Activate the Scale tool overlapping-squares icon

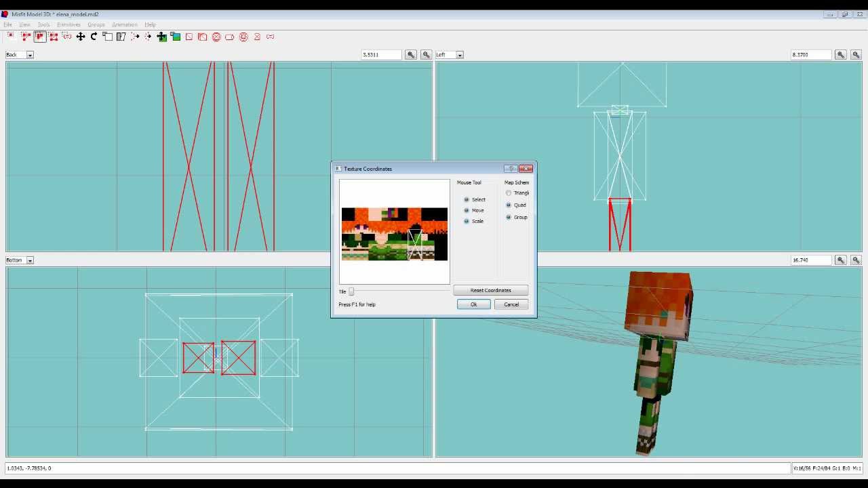click(x=107, y=37)
